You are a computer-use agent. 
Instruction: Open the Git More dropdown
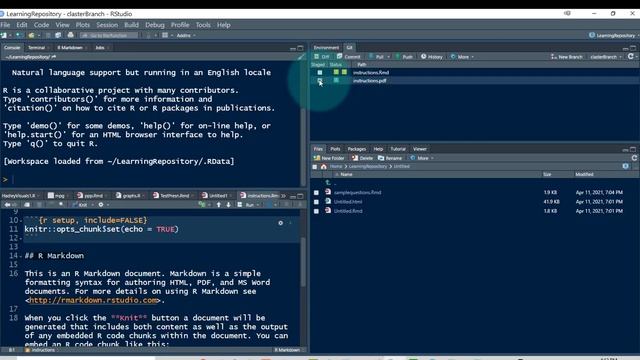click(462, 57)
